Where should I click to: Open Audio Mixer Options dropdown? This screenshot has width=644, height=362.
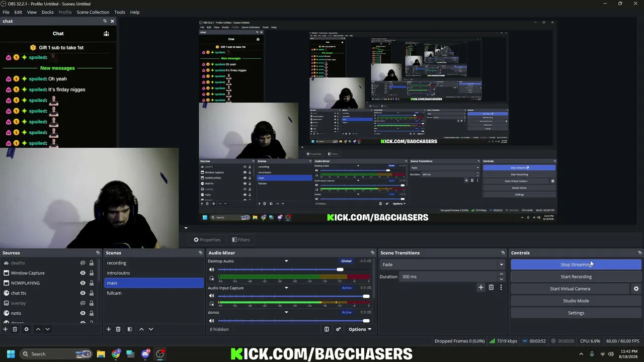[x=360, y=329]
